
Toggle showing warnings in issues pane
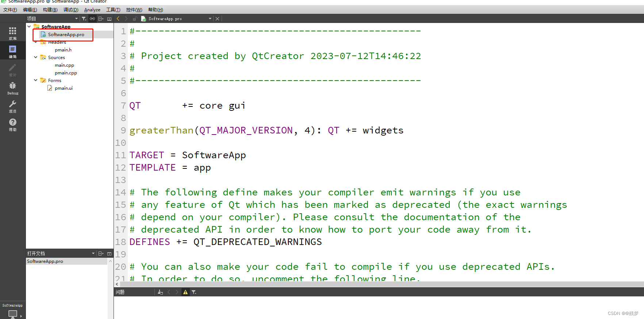(x=185, y=292)
